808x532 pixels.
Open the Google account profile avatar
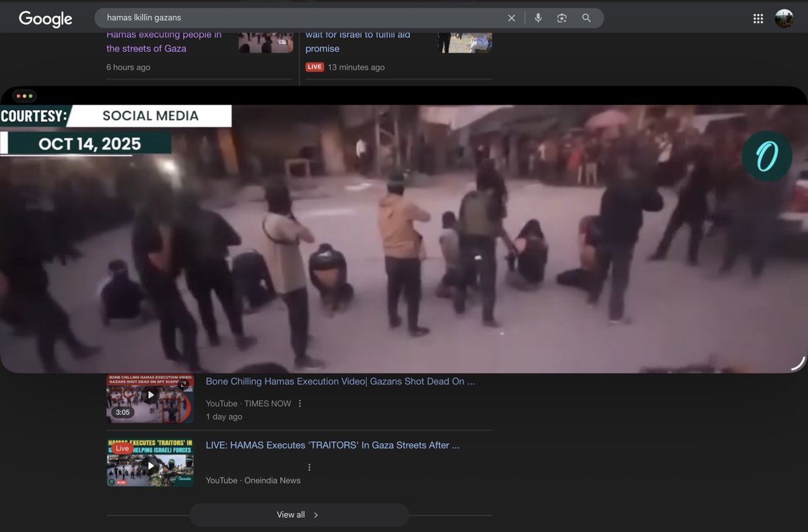coord(784,19)
